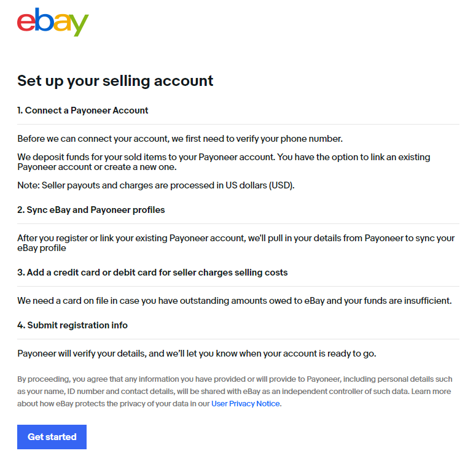
Task: Click the blue letter b in the eBay logo
Action: coord(44,20)
